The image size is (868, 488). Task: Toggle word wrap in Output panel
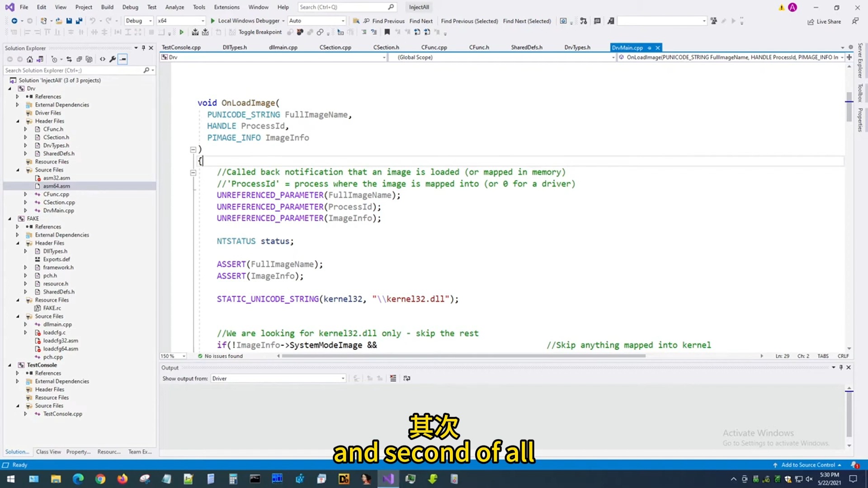tap(407, 379)
